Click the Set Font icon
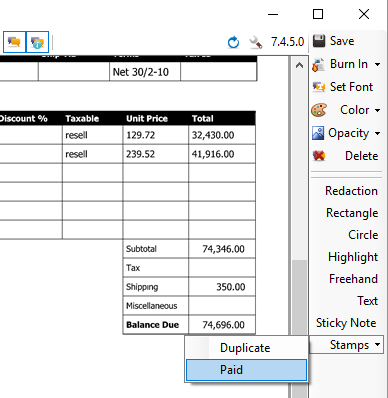This screenshot has height=398, width=388. tap(319, 87)
